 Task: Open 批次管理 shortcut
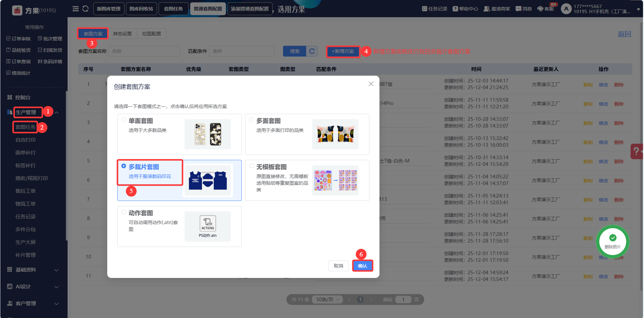50,39
